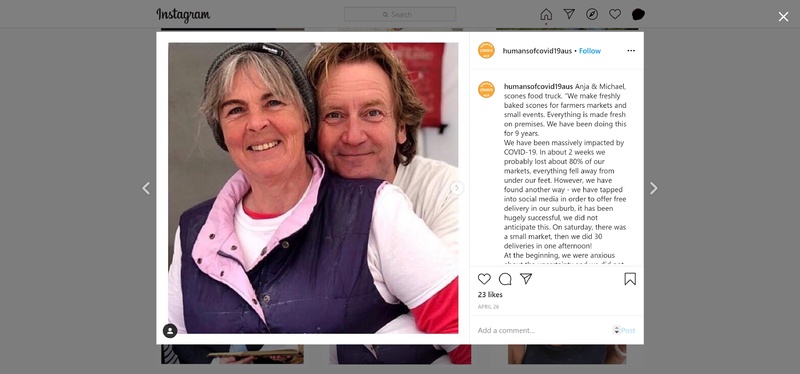Open humansofcovid19aus profile from post header
Screen dimensions: 800x374
coord(537,51)
